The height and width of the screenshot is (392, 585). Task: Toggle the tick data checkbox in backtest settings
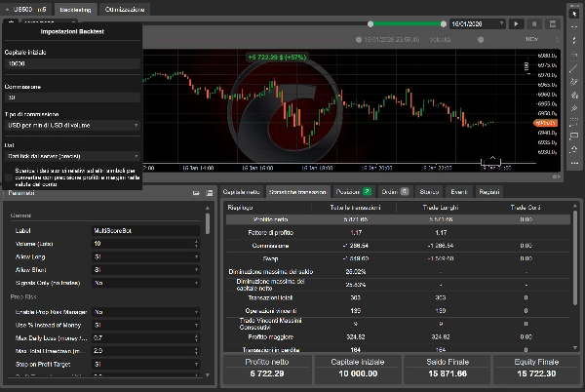pos(10,172)
